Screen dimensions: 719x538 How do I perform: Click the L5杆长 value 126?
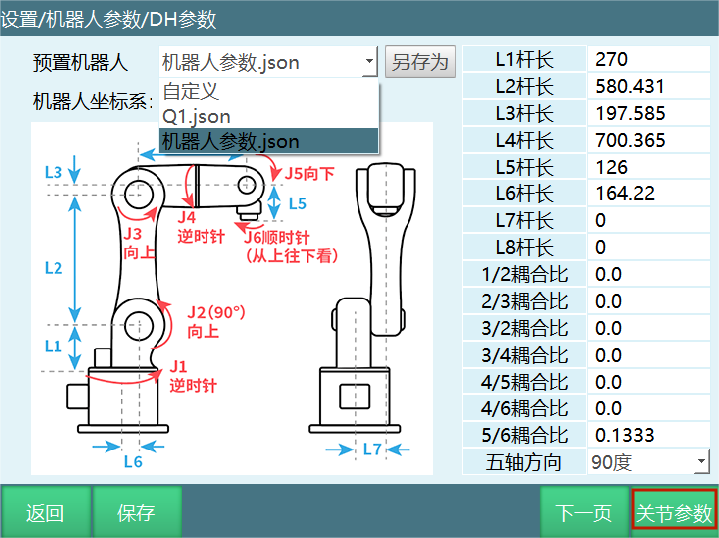click(x=650, y=167)
